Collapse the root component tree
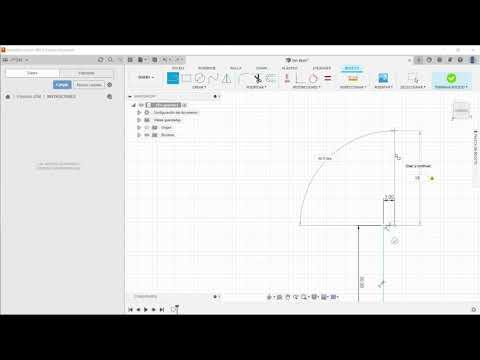Viewport: 480px width, 360px height. click(134, 105)
